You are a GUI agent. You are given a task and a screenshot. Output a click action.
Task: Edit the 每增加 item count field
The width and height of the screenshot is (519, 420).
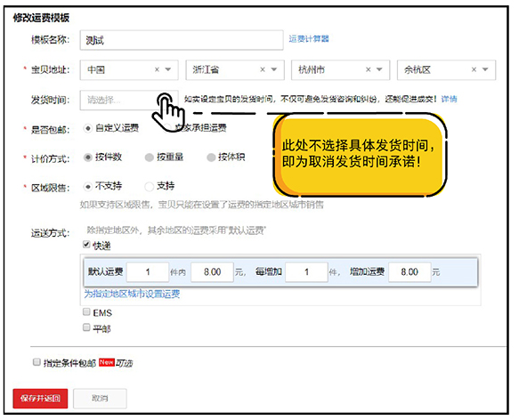click(306, 272)
